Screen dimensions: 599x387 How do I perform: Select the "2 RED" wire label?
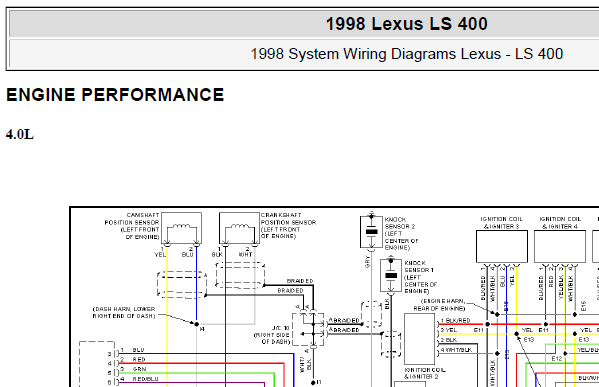pyautogui.click(x=133, y=359)
